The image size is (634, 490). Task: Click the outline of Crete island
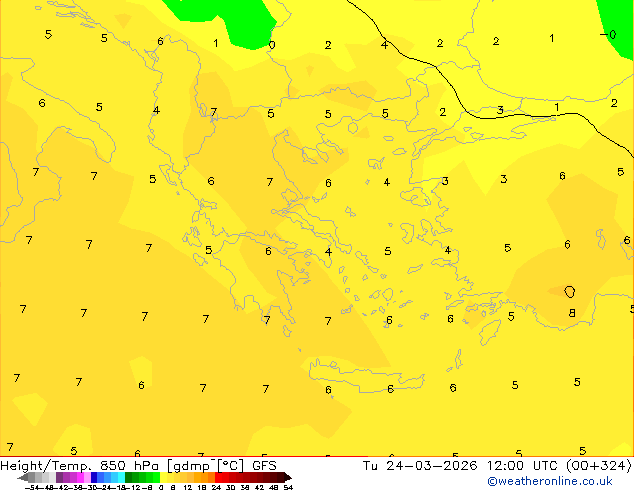[366, 375]
